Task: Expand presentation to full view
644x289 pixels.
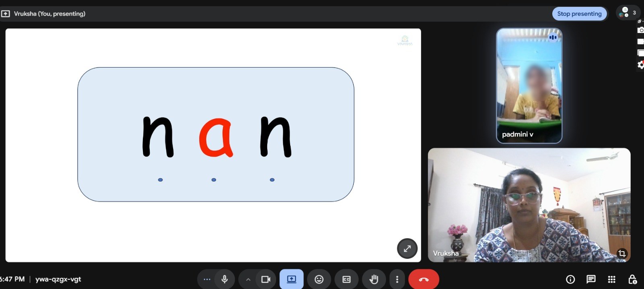Action: (407, 248)
